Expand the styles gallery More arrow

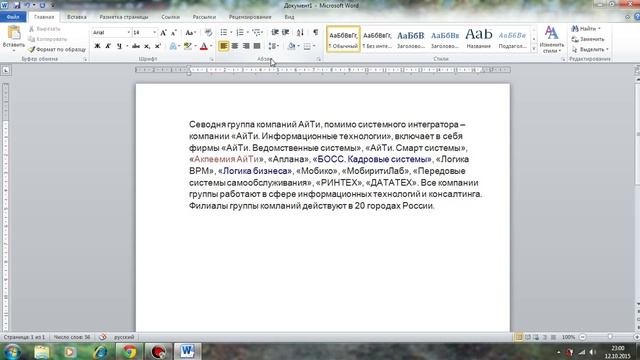(x=533, y=49)
